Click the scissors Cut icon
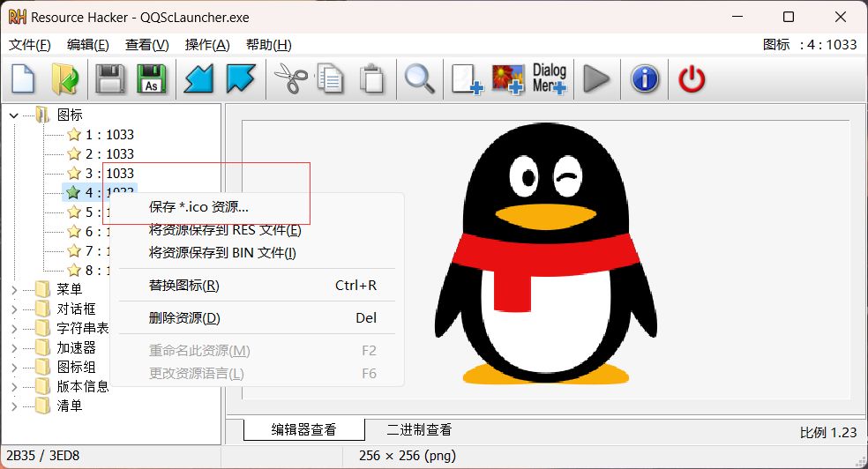This screenshot has height=469, width=868. coord(291,79)
